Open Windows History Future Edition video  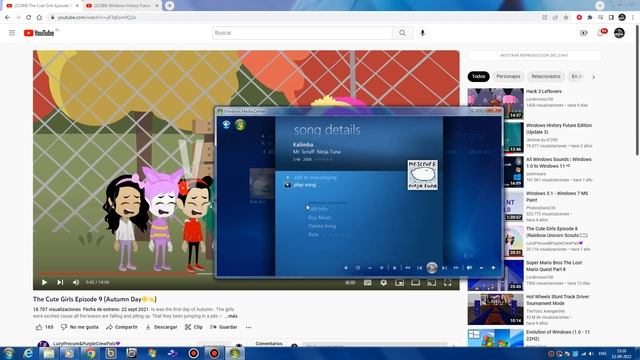point(559,129)
